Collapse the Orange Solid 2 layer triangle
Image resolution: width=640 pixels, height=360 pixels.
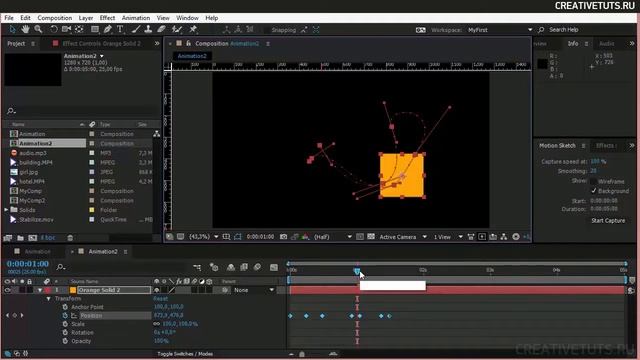tap(40, 290)
